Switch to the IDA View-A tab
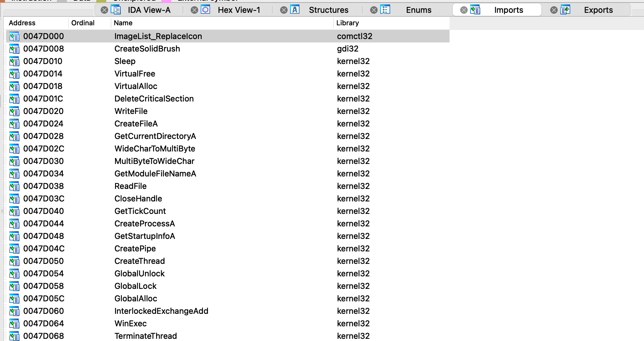The height and width of the screenshot is (341, 644). [x=149, y=10]
